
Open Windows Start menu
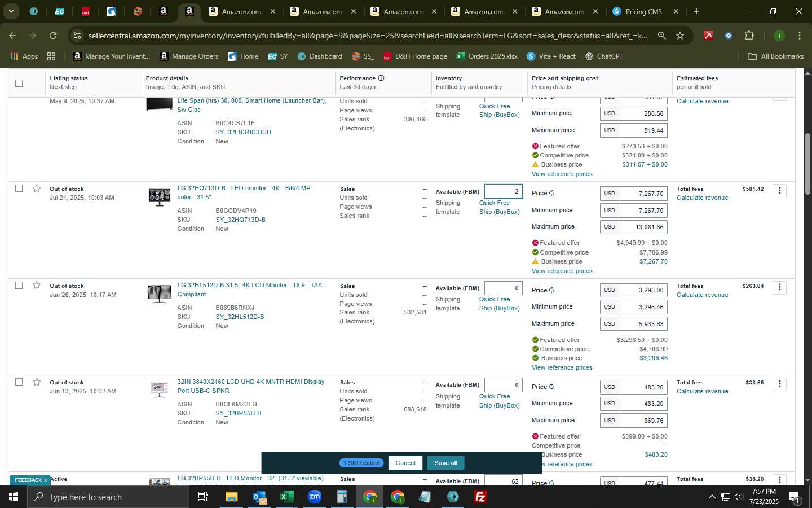point(14,497)
